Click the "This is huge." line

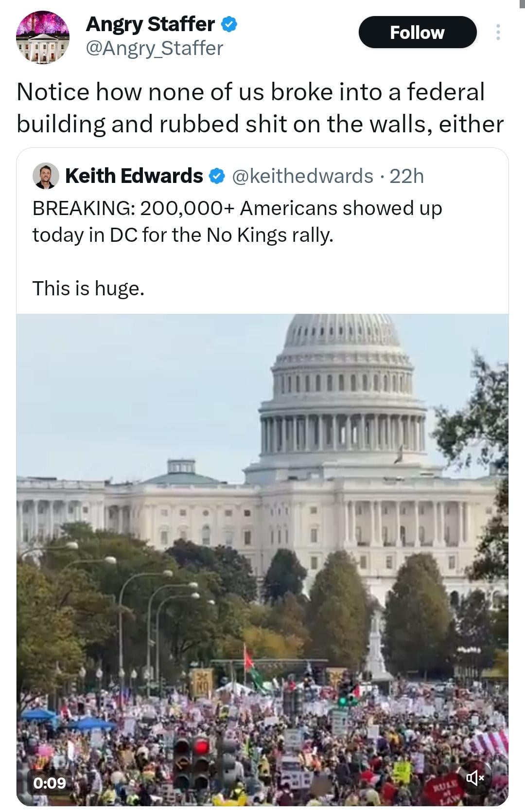coord(88,288)
